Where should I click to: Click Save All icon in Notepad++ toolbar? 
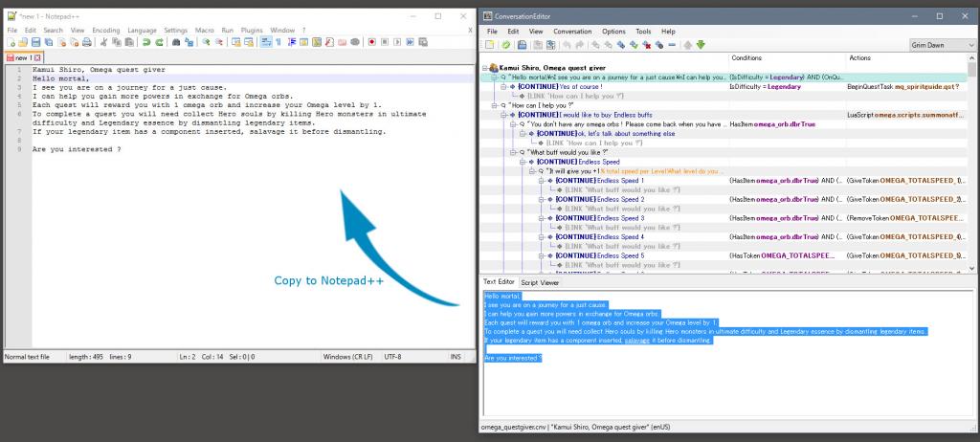48,42
